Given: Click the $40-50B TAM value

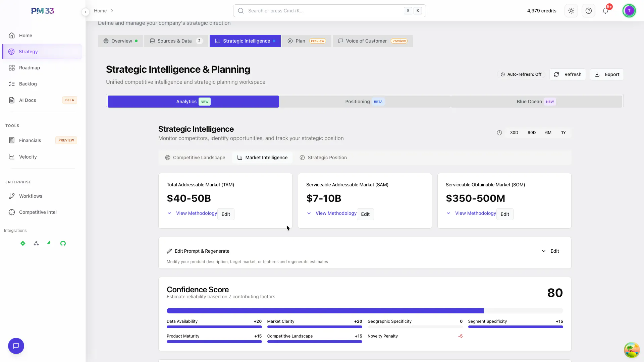Looking at the screenshot, I should coord(189,198).
